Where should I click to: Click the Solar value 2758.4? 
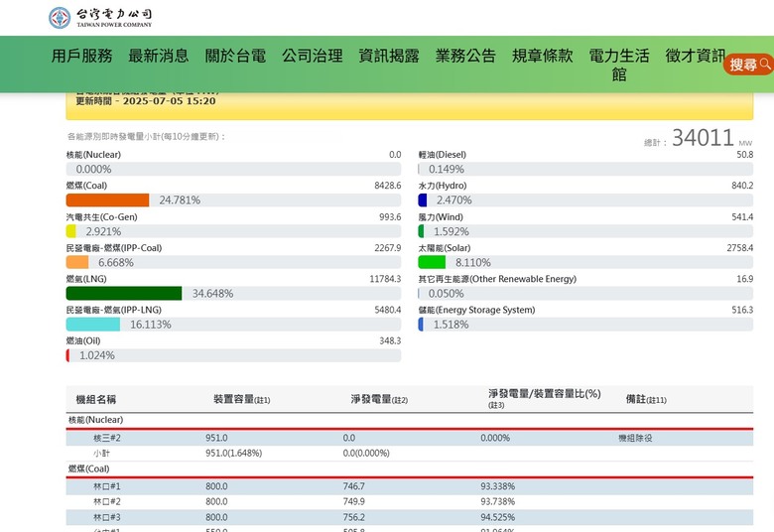click(x=740, y=247)
